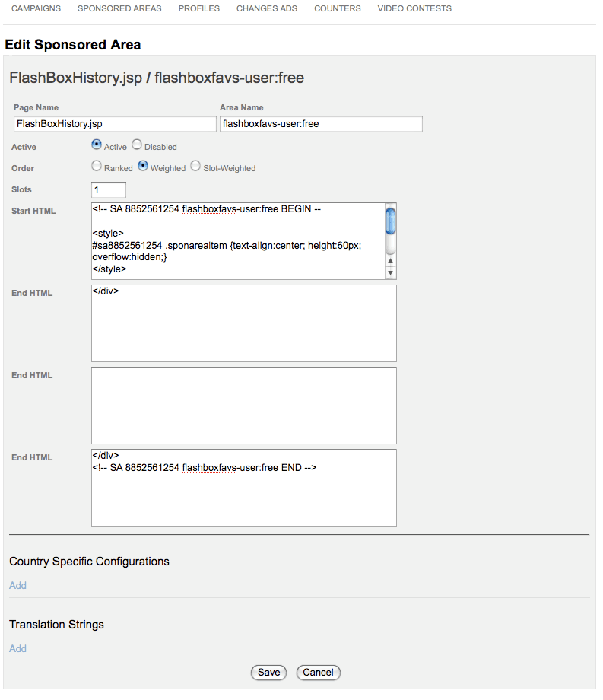Open Video Contests section
603x700 pixels.
click(414, 8)
